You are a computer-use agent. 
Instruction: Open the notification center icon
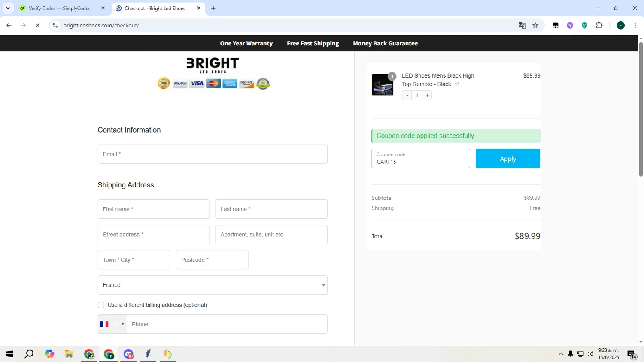tap(632, 354)
